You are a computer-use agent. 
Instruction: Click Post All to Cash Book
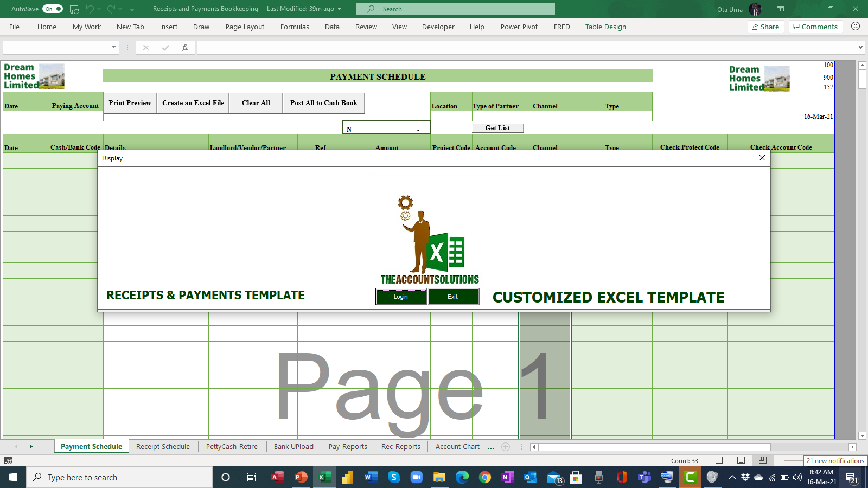point(324,102)
